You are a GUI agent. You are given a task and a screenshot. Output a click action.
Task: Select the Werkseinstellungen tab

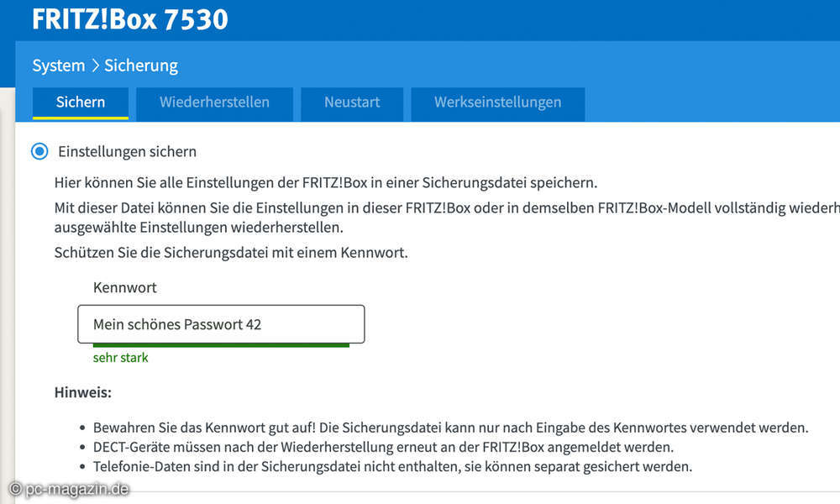(x=497, y=102)
